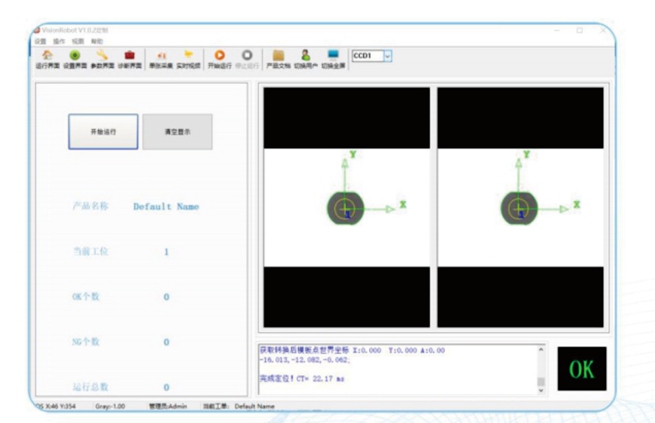This screenshot has height=423, width=655.
Task: Open the 诊断界面 (diagnostics) toolbox icon
Action: point(129,58)
